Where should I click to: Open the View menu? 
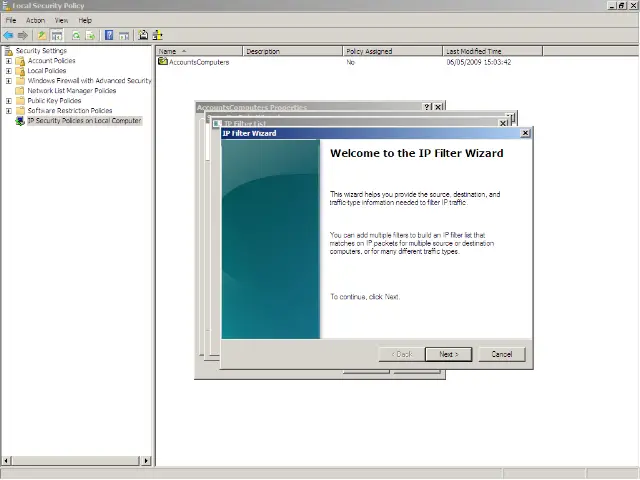pyautogui.click(x=62, y=20)
